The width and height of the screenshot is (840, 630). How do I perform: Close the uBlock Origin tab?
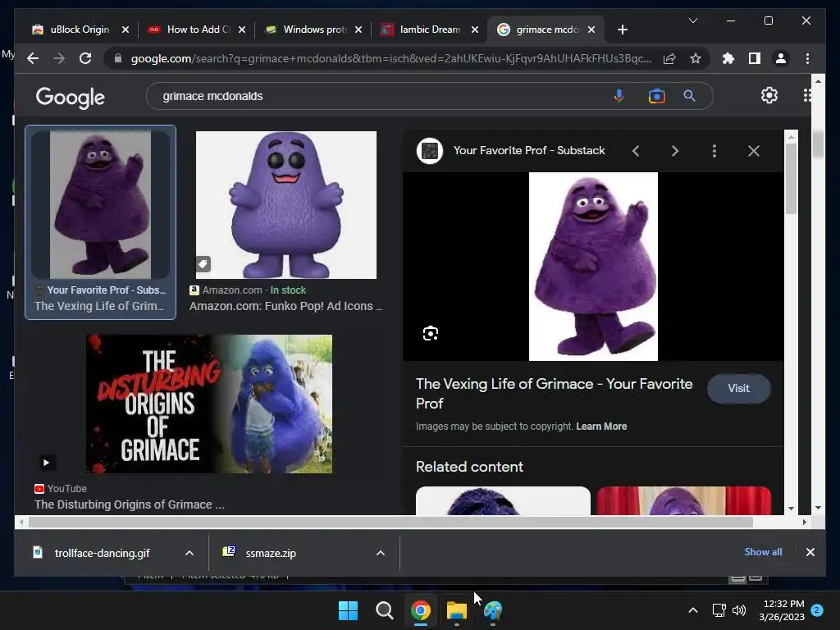[x=126, y=30]
